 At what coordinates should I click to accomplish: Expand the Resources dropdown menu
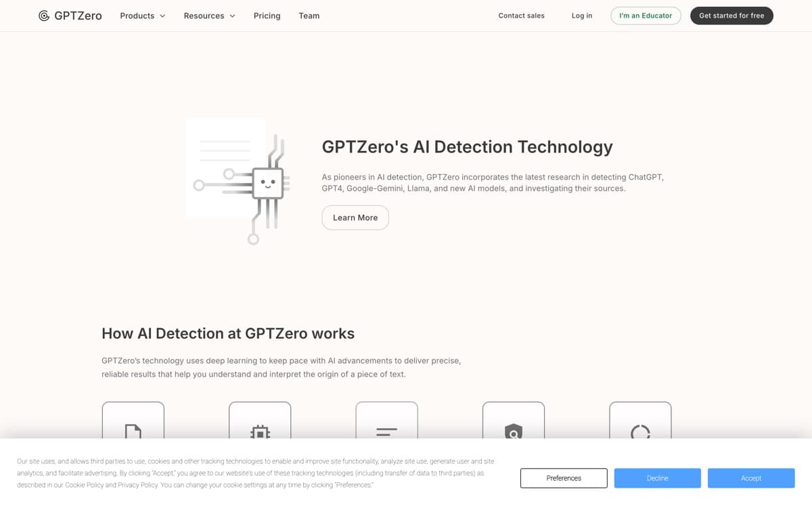pyautogui.click(x=210, y=16)
